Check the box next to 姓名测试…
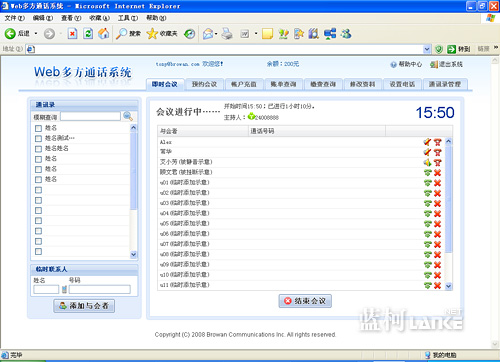Image resolution: width=500 pixels, height=362 pixels. (x=38, y=138)
